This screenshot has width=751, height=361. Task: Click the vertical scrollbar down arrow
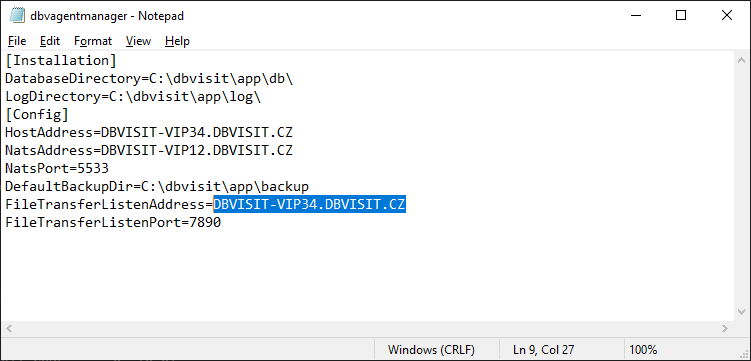(x=741, y=312)
